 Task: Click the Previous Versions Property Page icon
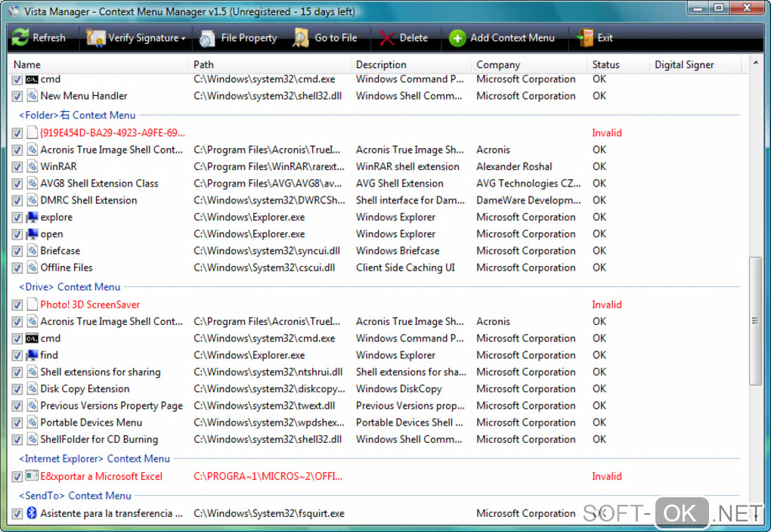point(33,405)
